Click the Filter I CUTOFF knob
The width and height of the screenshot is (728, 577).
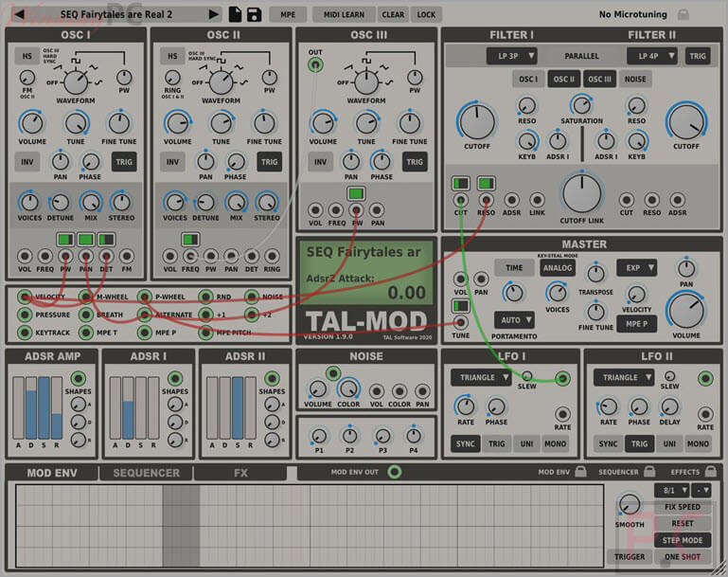click(x=477, y=121)
